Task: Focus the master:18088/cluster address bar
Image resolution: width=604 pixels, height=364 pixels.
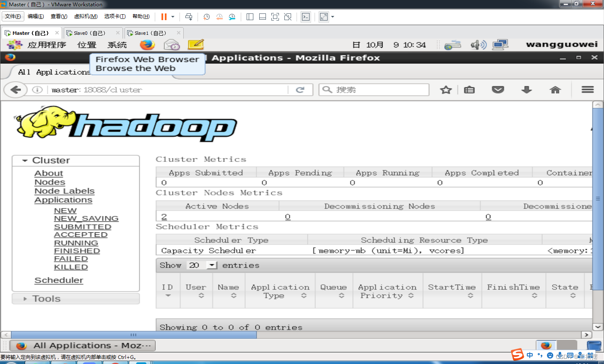Action: 168,90
